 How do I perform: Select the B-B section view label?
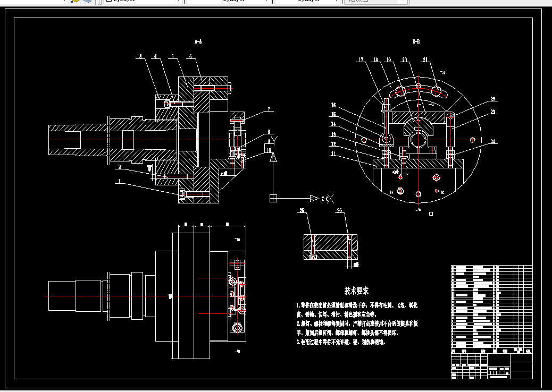click(416, 41)
